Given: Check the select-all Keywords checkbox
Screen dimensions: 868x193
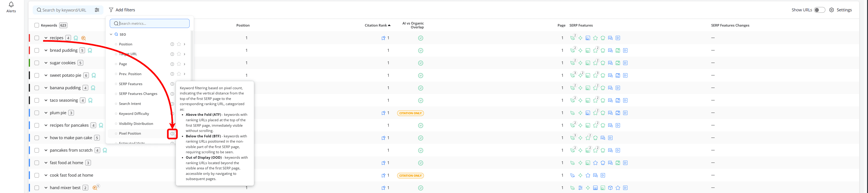Looking at the screenshot, I should pyautogui.click(x=37, y=25).
